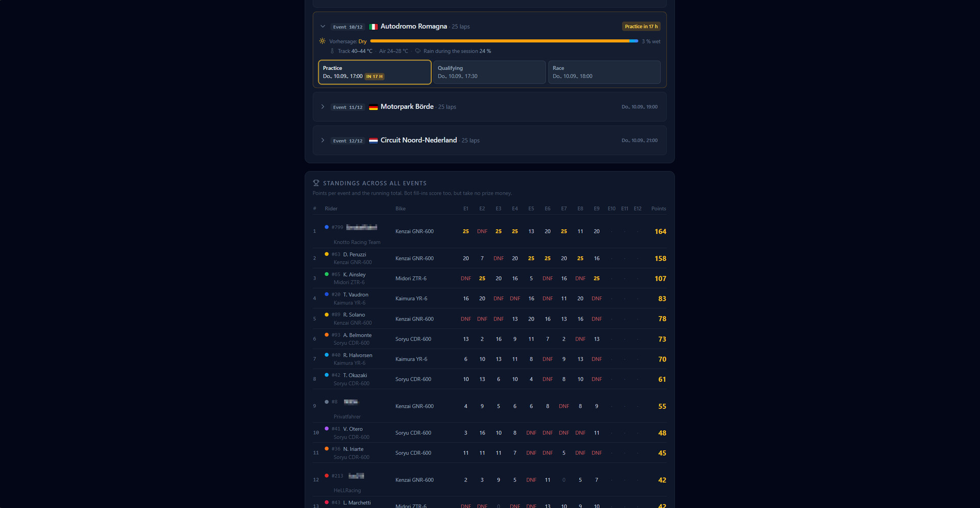The height and width of the screenshot is (508, 980).
Task: Click the '3 % wet' label
Action: 651,41
